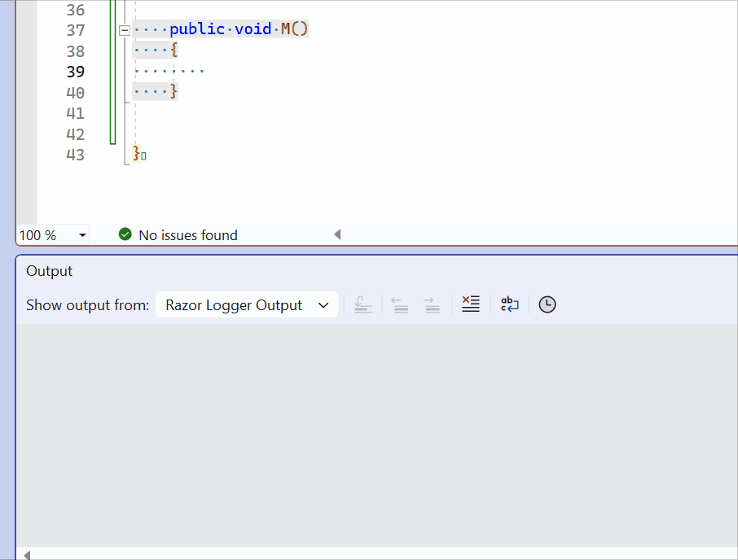Go to previous message in output
Screen dimensions: 738x560
coord(399,304)
